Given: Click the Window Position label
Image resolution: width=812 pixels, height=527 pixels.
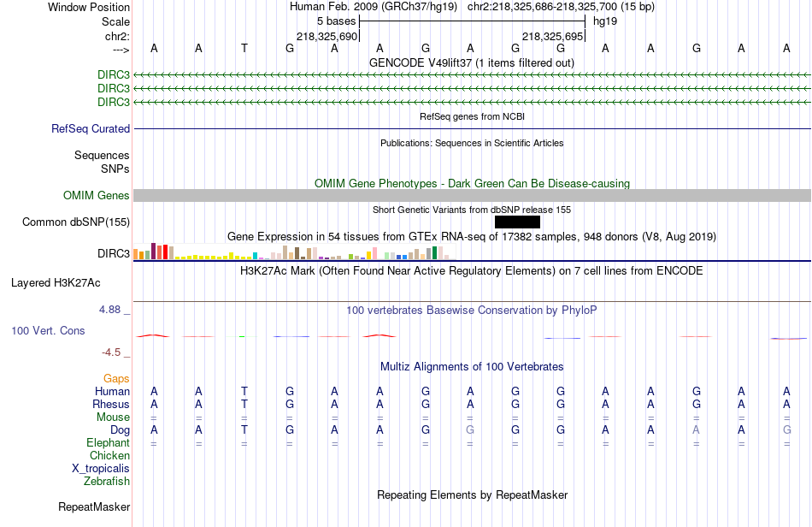Looking at the screenshot, I should point(89,7).
